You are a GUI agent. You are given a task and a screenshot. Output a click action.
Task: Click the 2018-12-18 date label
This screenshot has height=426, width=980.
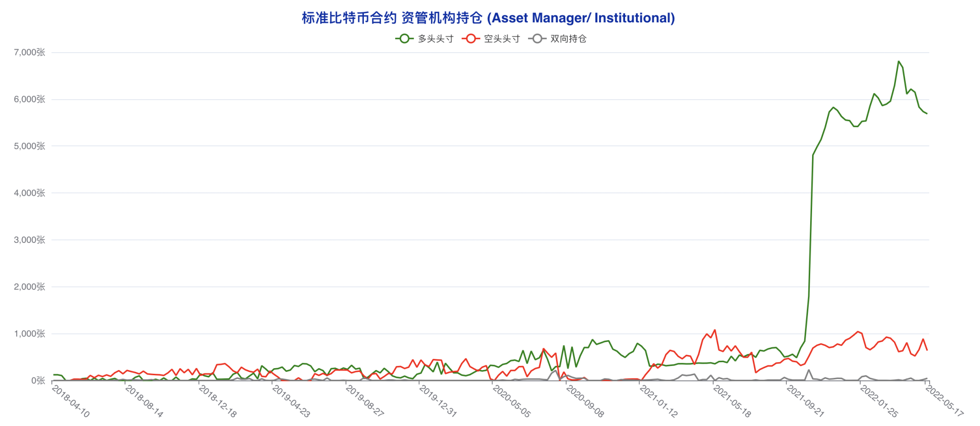(218, 401)
